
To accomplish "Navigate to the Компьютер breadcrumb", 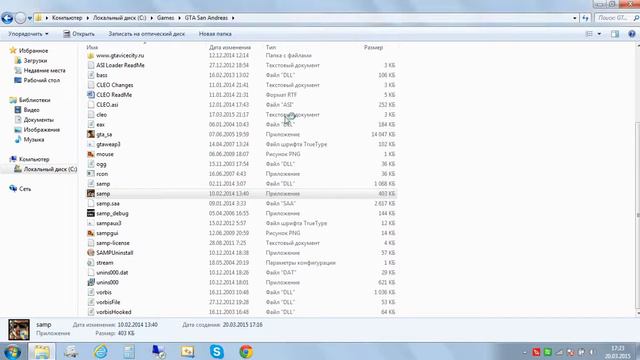I will pos(67,18).
